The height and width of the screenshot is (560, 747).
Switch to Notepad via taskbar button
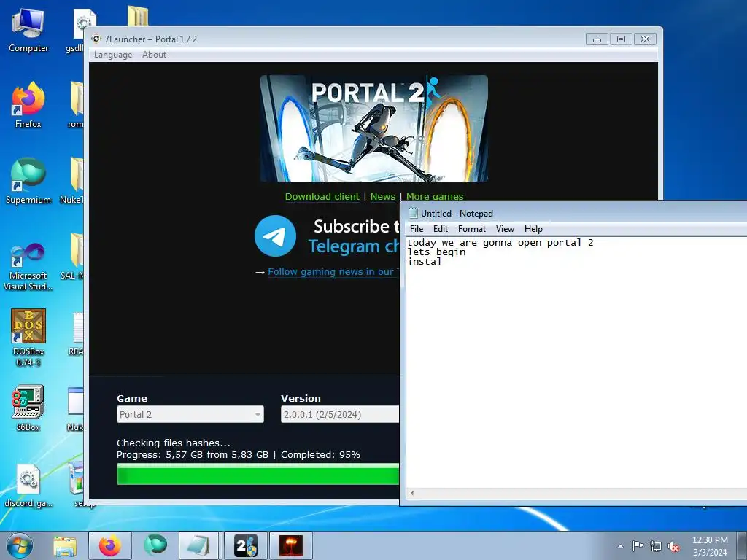click(199, 545)
